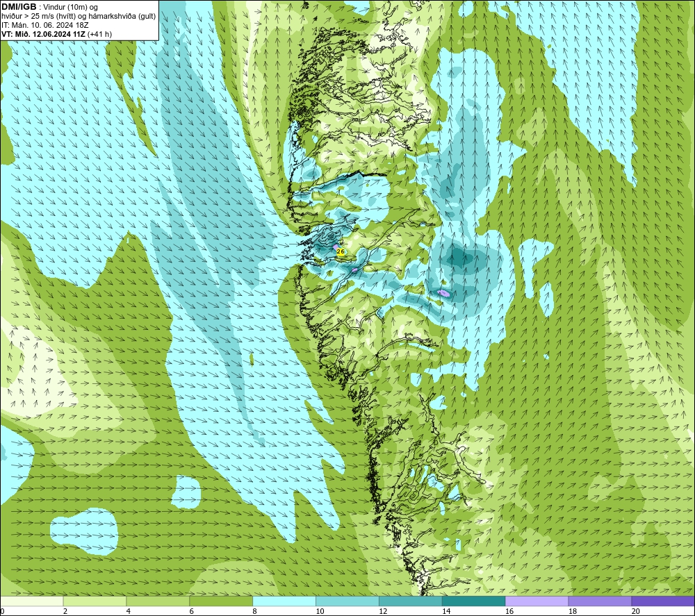
Task: Click the legend scale label '2'
Action: pos(65,611)
